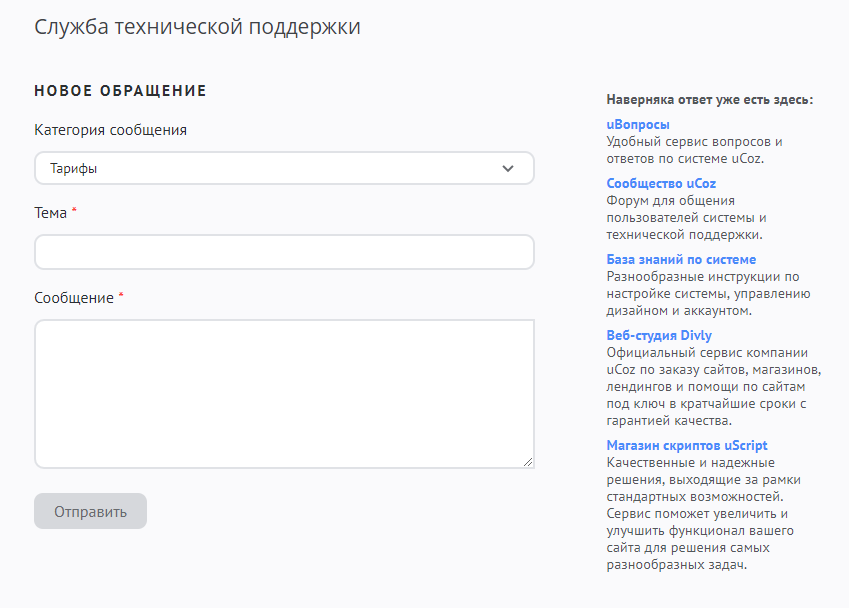Click the red asterisk beside Тема
Screen dimensions: 849x608
click(x=74, y=212)
